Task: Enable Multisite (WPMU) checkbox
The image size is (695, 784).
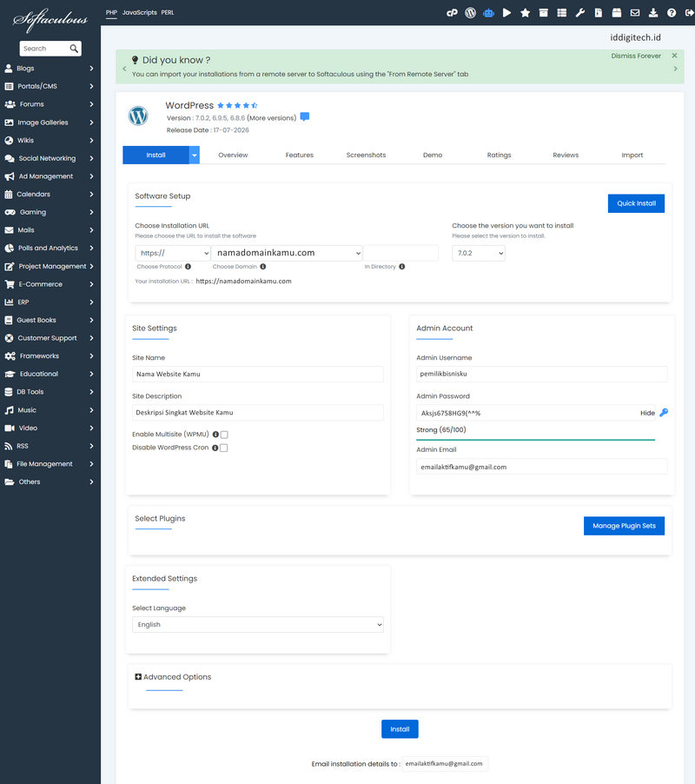Action: click(x=224, y=435)
